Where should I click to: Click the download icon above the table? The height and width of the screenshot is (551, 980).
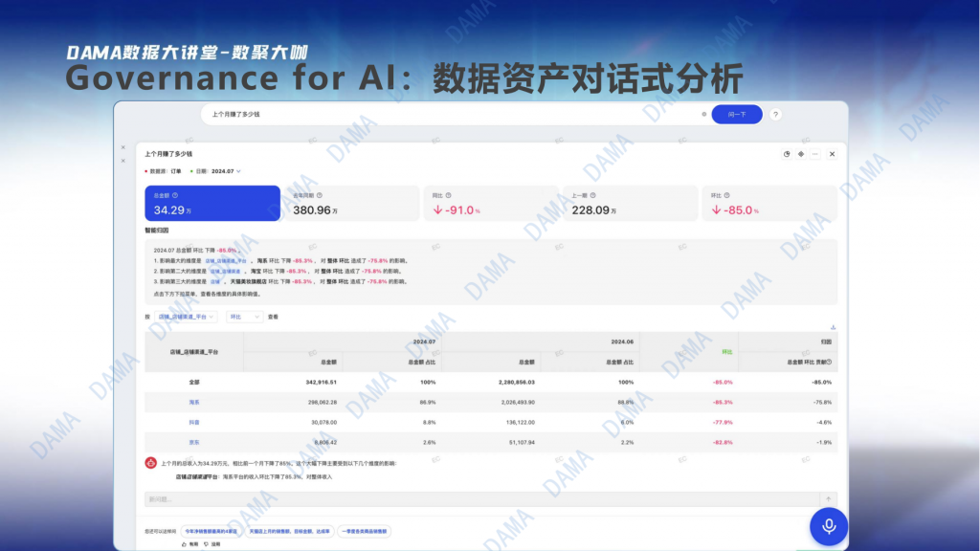click(x=833, y=327)
